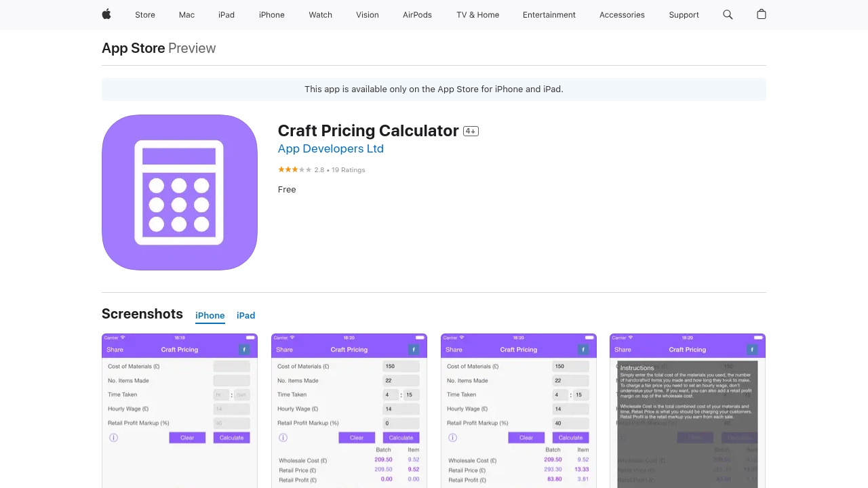868x488 pixels.
Task: View the first empty-form screenshot
Action: point(180,411)
